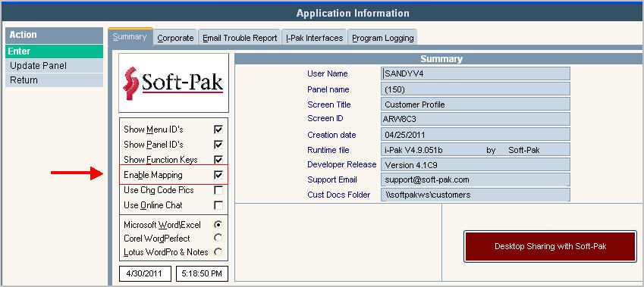Click the Runtime file field
644x287 pixels.
tap(476, 150)
